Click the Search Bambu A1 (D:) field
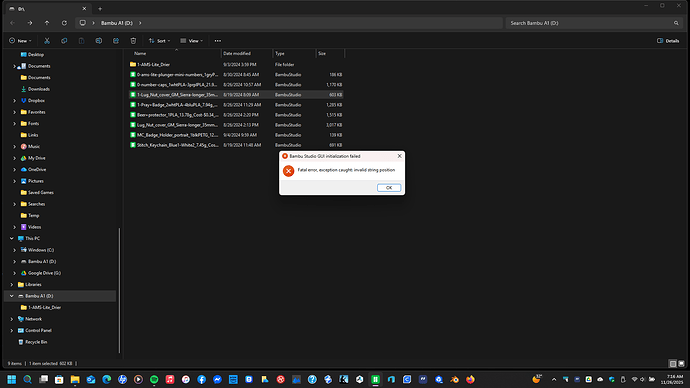The width and height of the screenshot is (690, 388). pyautogui.click(x=594, y=23)
